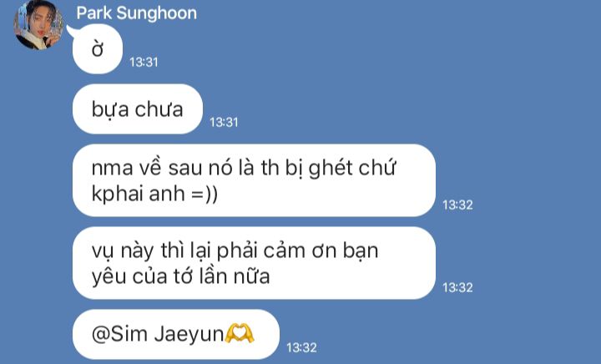The image size is (601, 364).
Task: Click the heart hands emoji
Action: (240, 332)
